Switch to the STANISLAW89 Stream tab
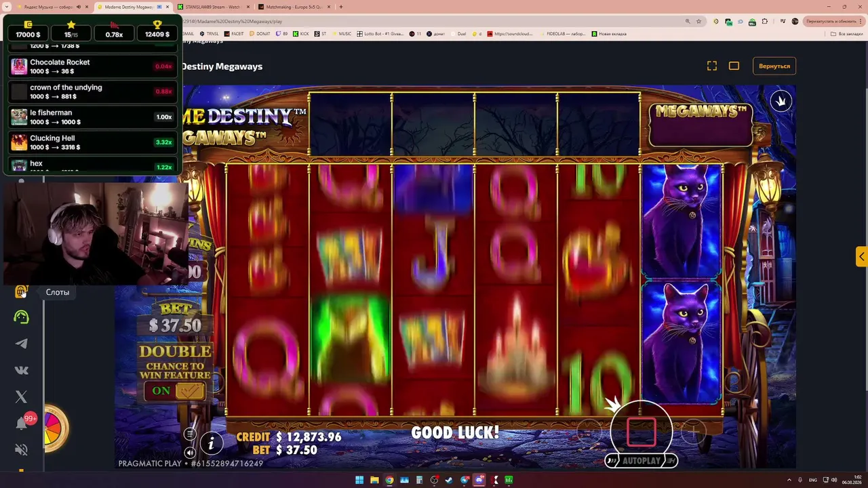868x488 pixels. (x=213, y=7)
